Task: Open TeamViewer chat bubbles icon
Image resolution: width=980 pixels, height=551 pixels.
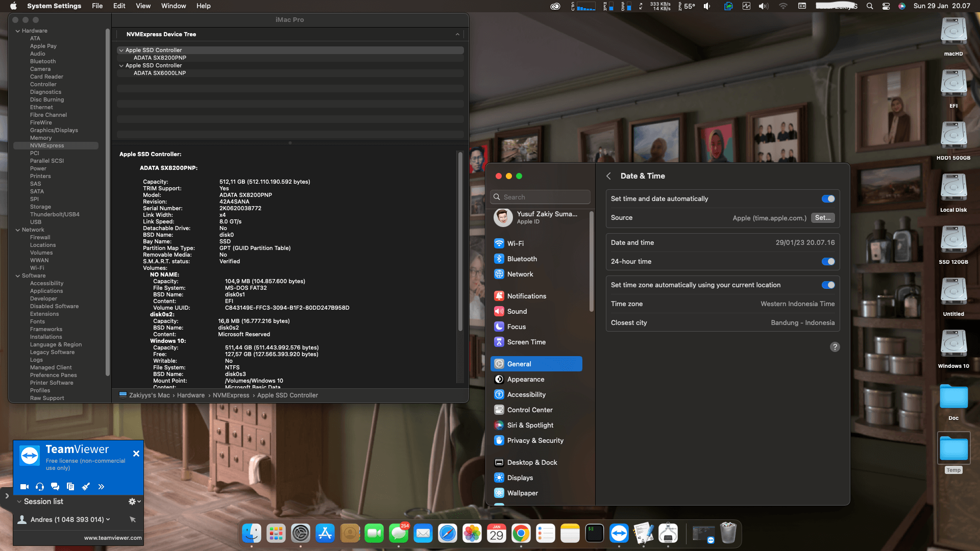Action: (x=55, y=487)
